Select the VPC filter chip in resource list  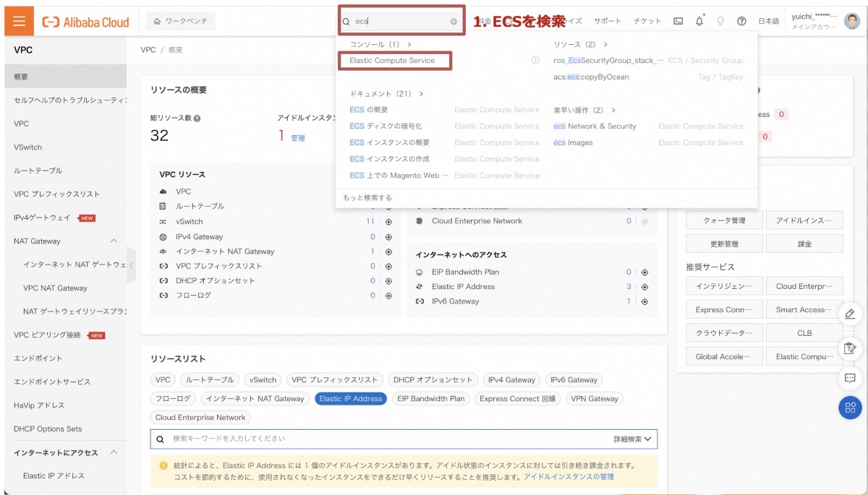tap(163, 379)
